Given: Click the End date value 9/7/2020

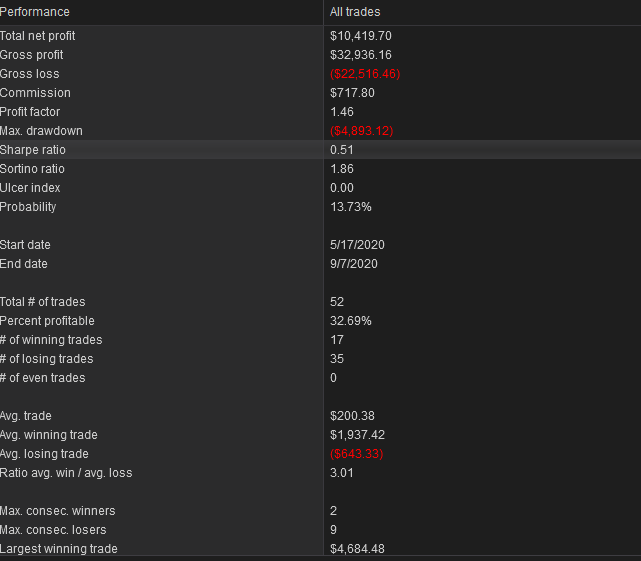Looking at the screenshot, I should coord(354,264).
